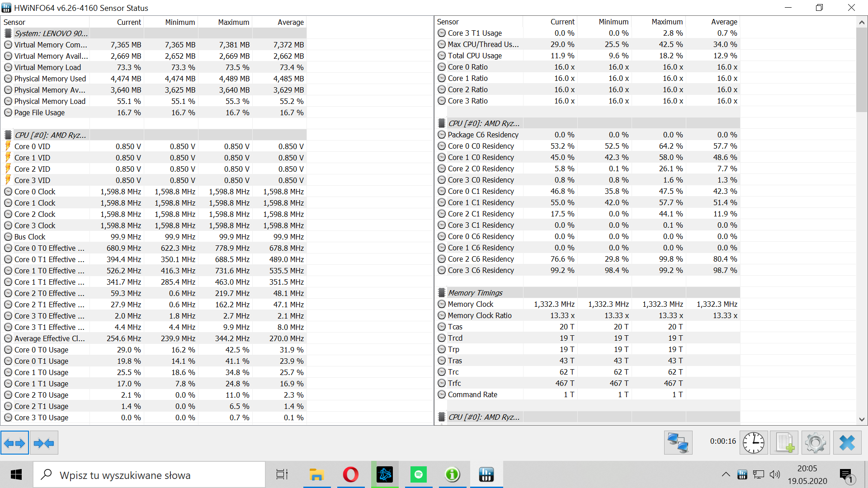Open Spotify from the taskbar
Screen dimensions: 868x488
(x=418, y=474)
